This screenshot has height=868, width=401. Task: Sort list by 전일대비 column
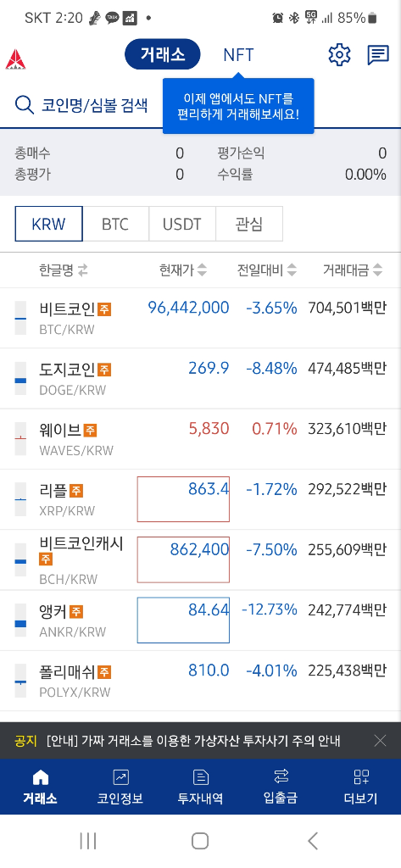pos(267,270)
